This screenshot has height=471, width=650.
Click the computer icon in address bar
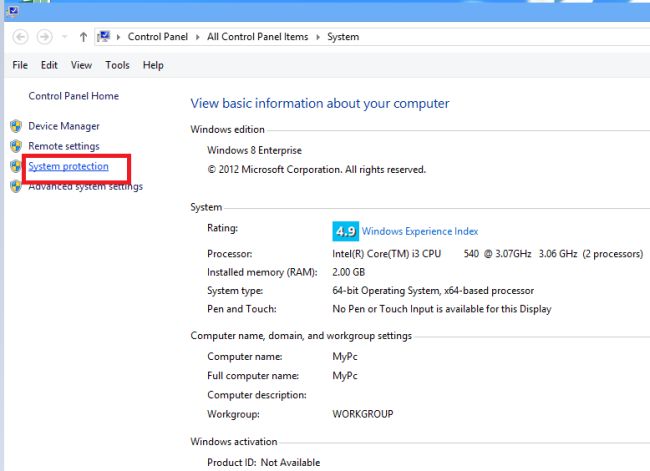click(104, 36)
